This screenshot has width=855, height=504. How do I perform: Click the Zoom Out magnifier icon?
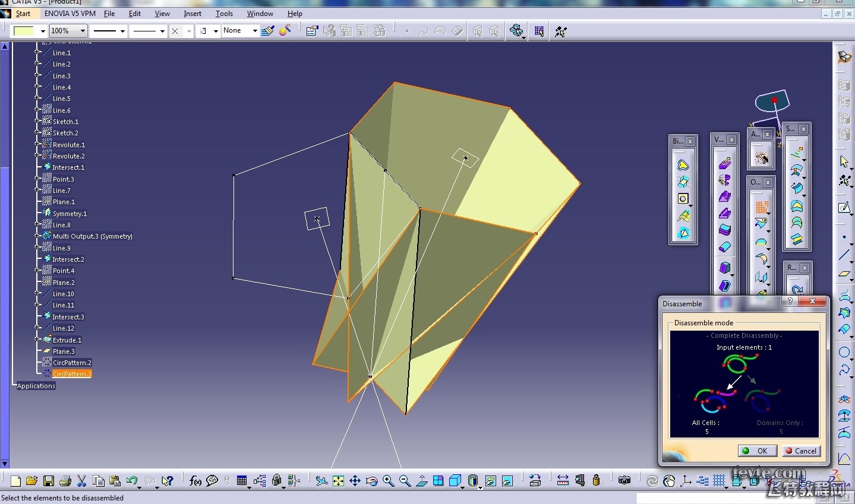coord(405,481)
